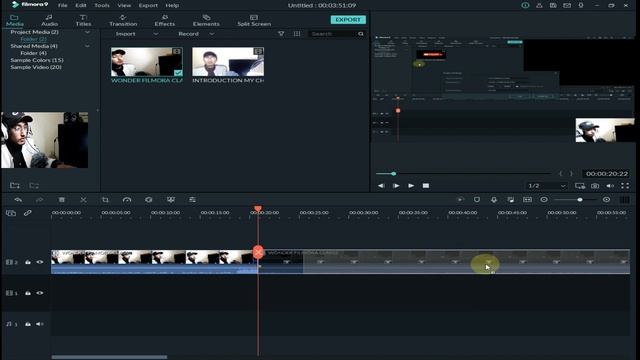The height and width of the screenshot is (360, 640).
Task: Click the search magnifier icon
Action: coord(361,34)
